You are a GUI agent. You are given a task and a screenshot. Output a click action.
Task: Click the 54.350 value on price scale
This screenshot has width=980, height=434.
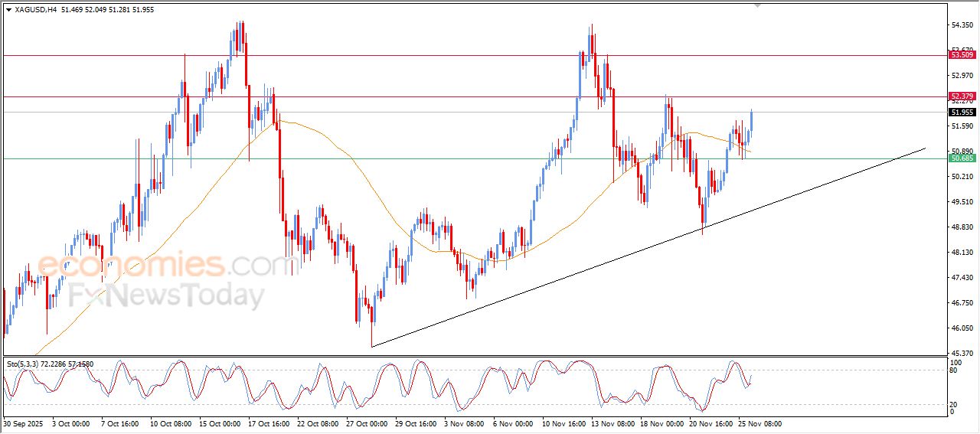961,25
